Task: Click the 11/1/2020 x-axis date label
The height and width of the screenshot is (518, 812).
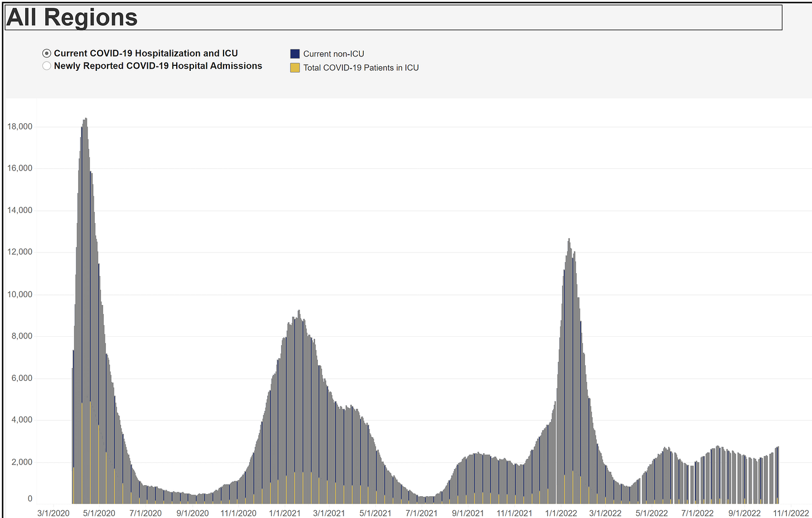Action: point(238,513)
